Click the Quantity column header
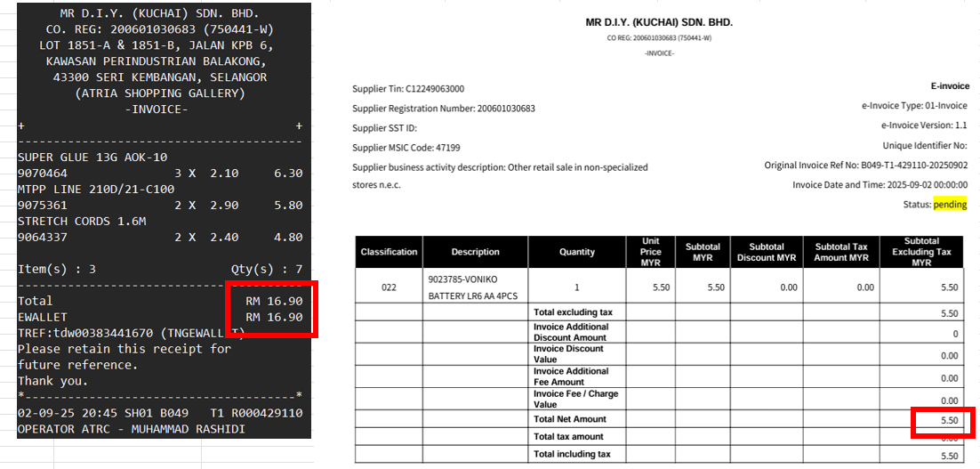The width and height of the screenshot is (980, 469). 577,252
